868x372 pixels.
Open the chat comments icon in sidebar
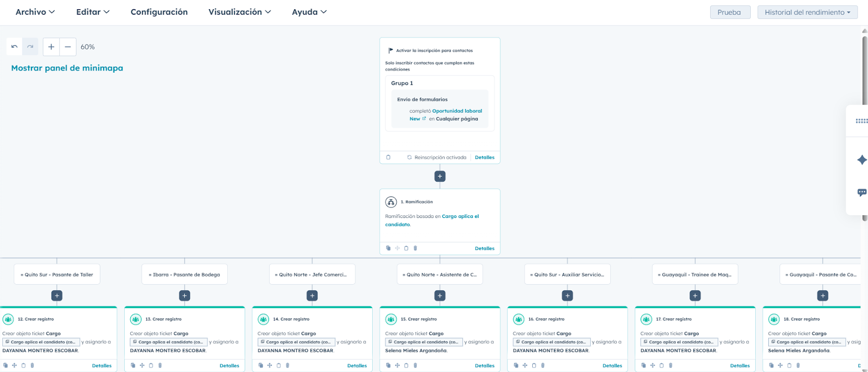(x=861, y=193)
